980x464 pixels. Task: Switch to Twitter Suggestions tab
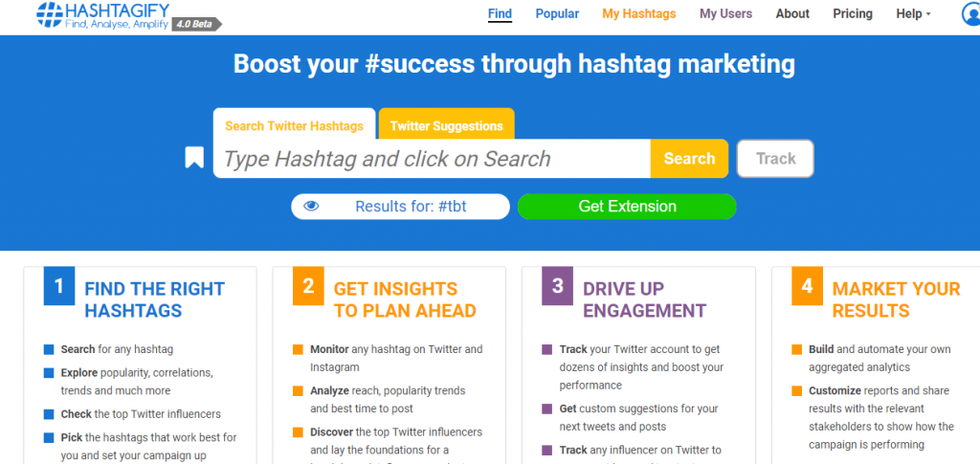(x=447, y=124)
